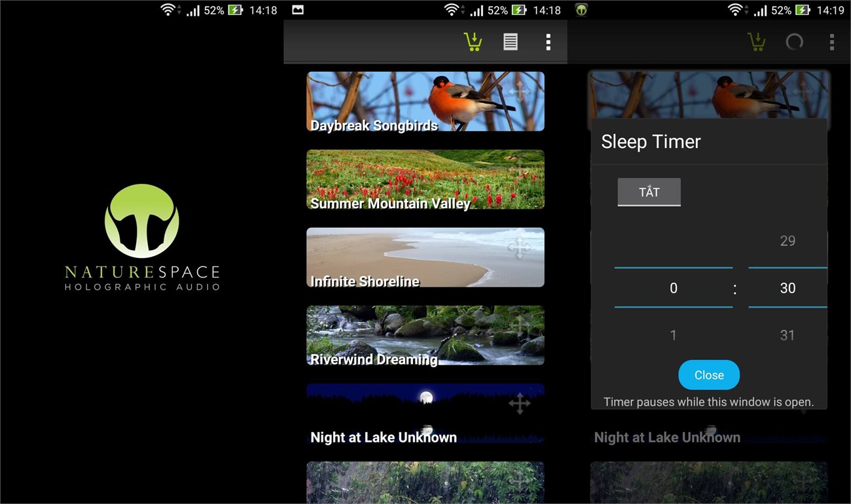Play the Summer Mountain Valley track
The image size is (851, 504).
click(425, 179)
